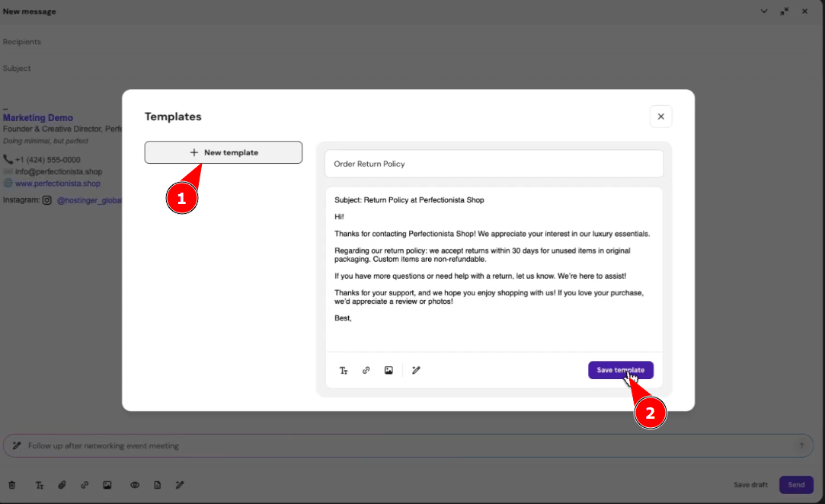Click the line Subject: Return Policy at Perfectionista Shop
The height and width of the screenshot is (504, 825).
(409, 200)
